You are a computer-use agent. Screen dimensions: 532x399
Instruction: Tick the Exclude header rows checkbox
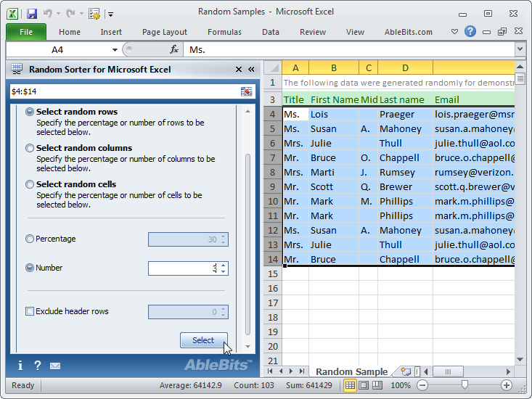30,311
